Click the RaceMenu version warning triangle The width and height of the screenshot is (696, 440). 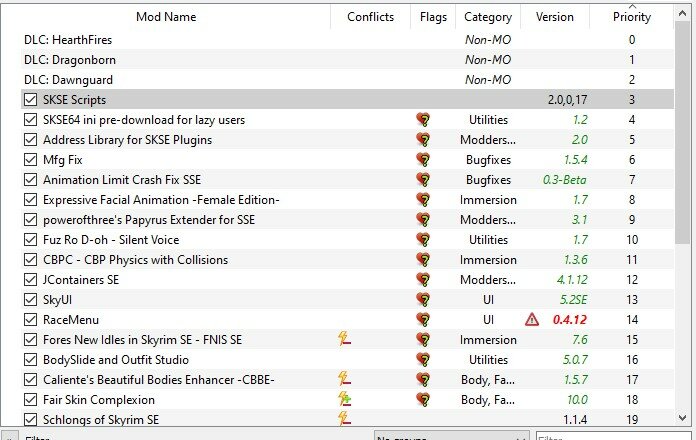coord(532,320)
